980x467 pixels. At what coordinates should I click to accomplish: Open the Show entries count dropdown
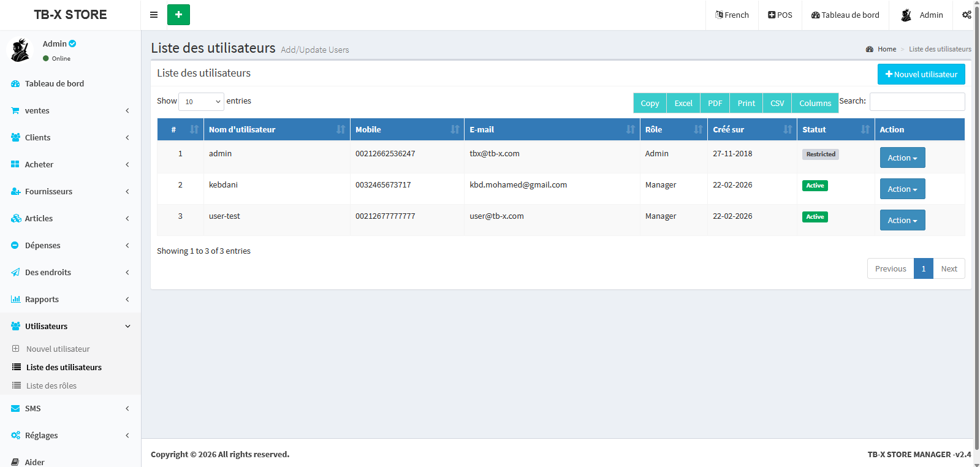pos(201,102)
